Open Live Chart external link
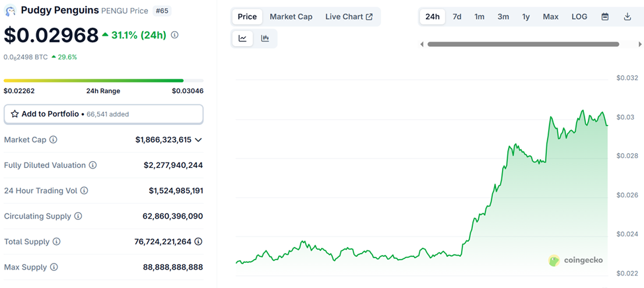644x288 pixels. [349, 17]
